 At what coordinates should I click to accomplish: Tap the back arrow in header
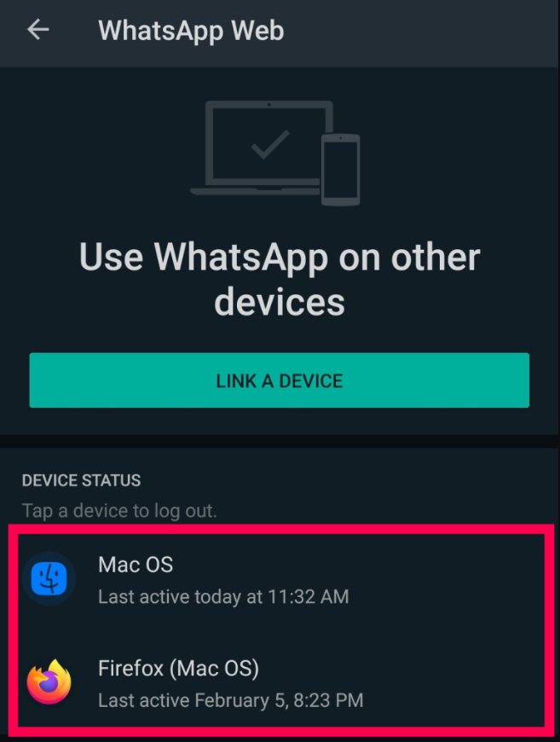38,30
